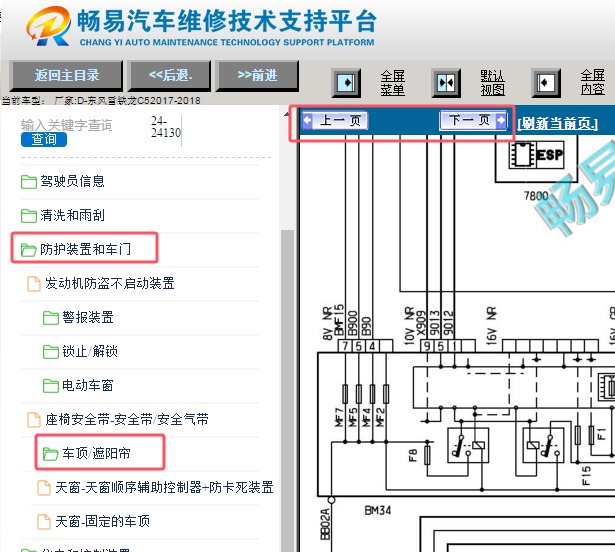Click the 24-24130 diagram code text
Viewport: 615px width, 552px height.
[166, 127]
